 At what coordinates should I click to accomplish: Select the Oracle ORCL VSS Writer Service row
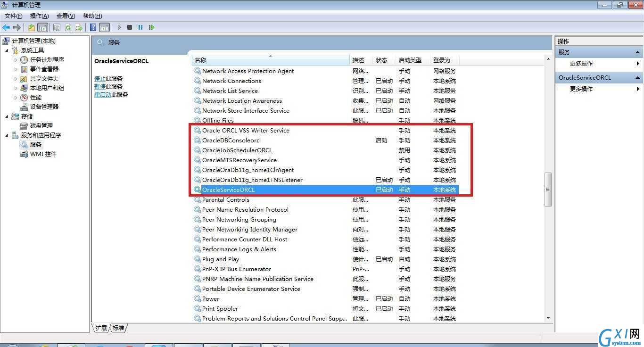click(325, 130)
